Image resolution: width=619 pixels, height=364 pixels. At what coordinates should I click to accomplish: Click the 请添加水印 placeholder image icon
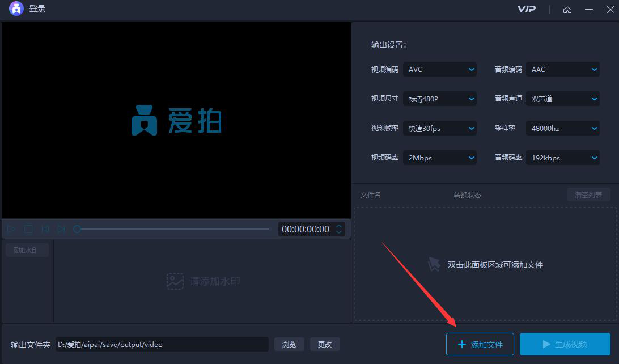(x=175, y=281)
